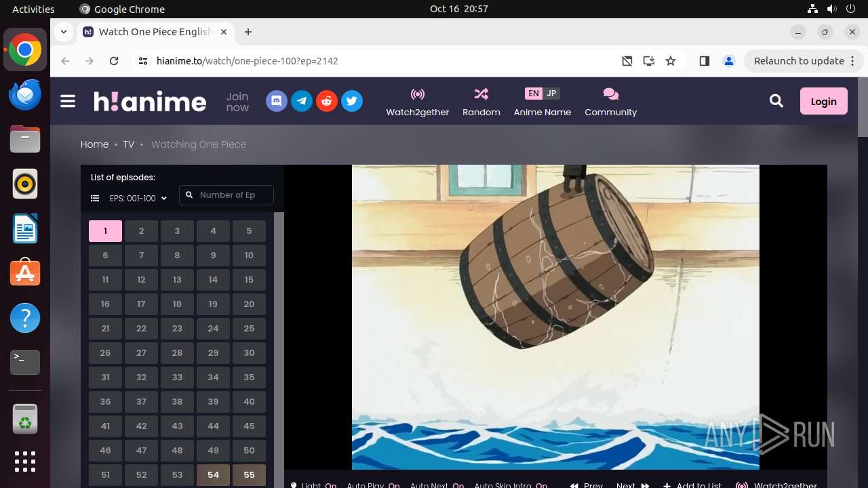The width and height of the screenshot is (868, 488).
Task: Select episode 30
Action: click(x=249, y=353)
